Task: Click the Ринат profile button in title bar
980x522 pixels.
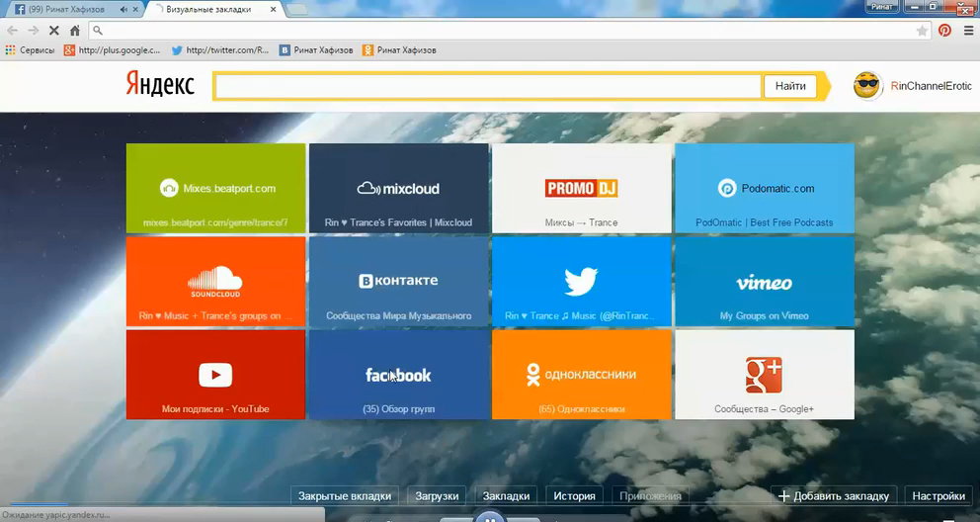Action: (x=882, y=6)
